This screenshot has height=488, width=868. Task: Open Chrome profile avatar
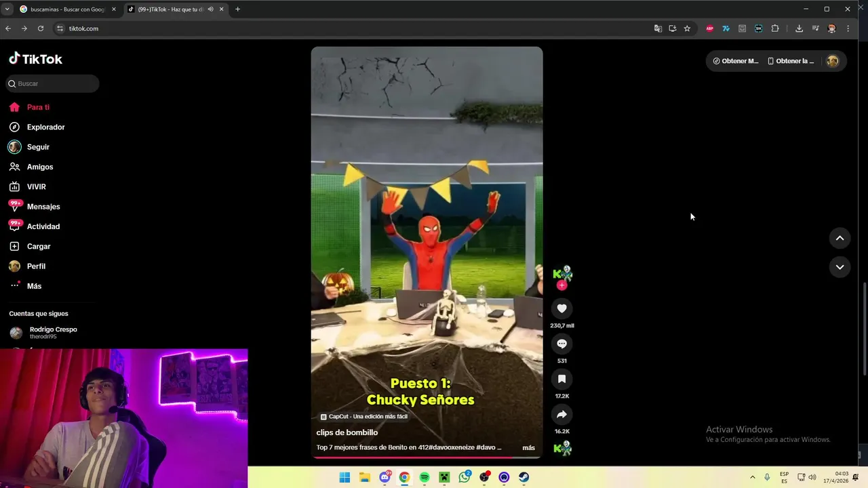[x=831, y=28]
